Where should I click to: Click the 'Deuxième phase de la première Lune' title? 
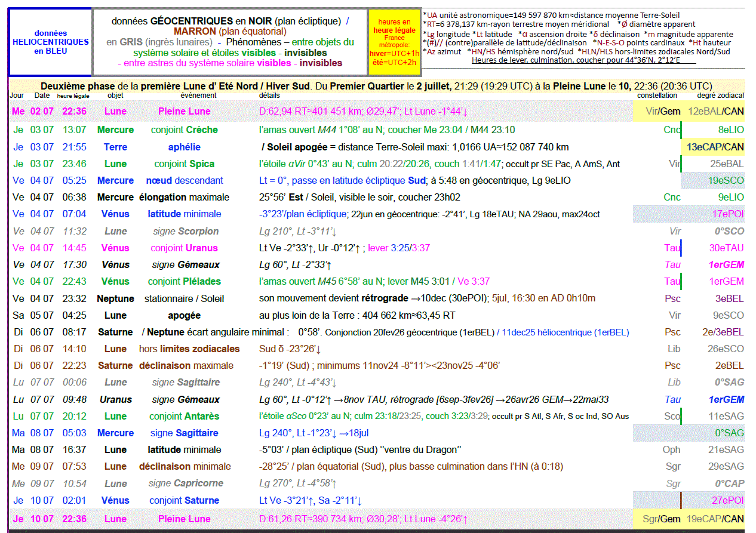click(x=376, y=86)
